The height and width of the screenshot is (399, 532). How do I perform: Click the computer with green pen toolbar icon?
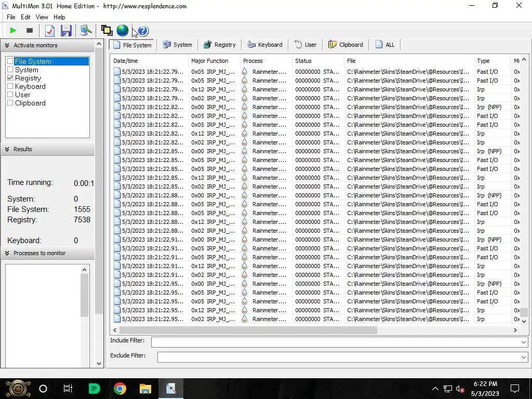click(x=86, y=31)
